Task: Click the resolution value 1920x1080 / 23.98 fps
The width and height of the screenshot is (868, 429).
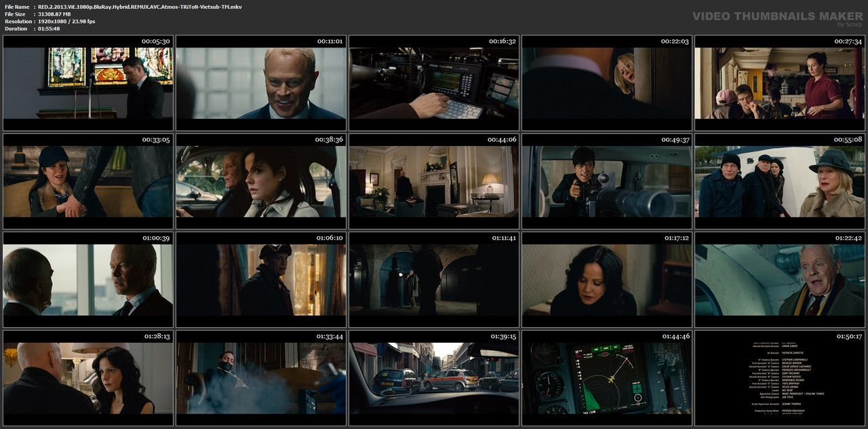Action: tap(66, 22)
